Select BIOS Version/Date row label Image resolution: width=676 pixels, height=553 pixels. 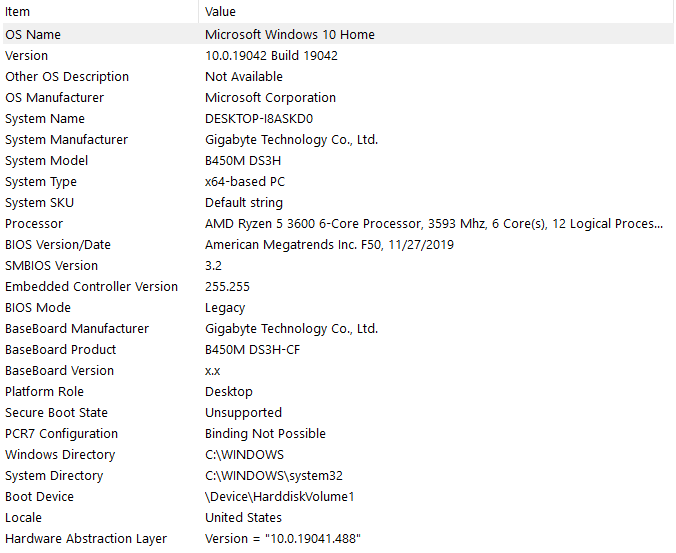(58, 245)
